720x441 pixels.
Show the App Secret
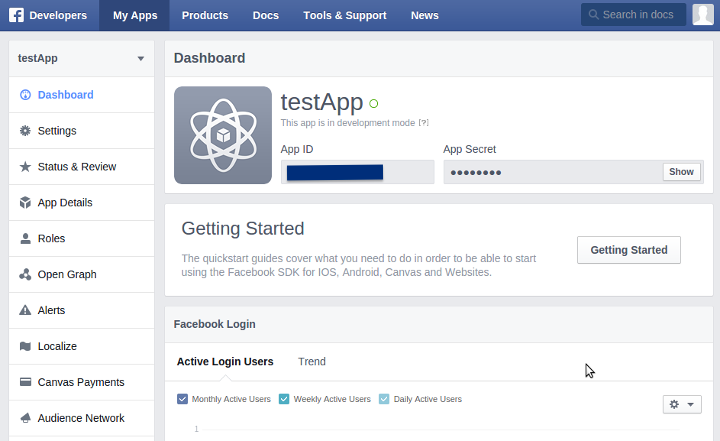tap(681, 172)
